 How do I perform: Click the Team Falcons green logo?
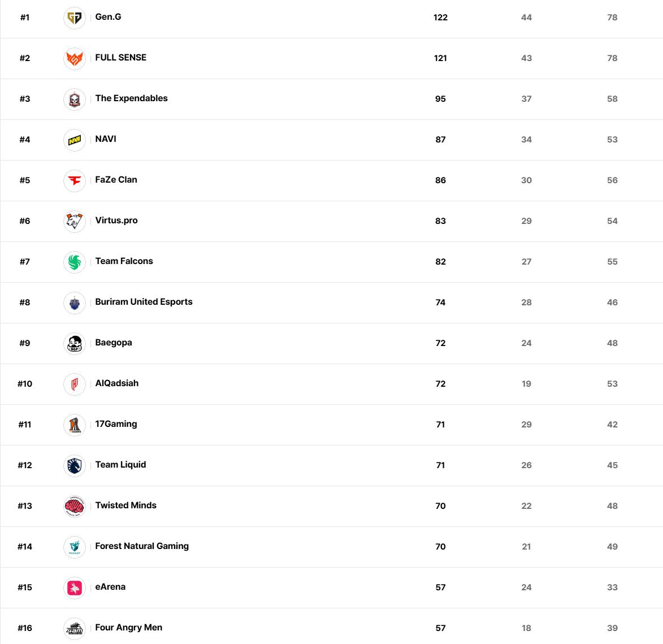[x=75, y=262]
